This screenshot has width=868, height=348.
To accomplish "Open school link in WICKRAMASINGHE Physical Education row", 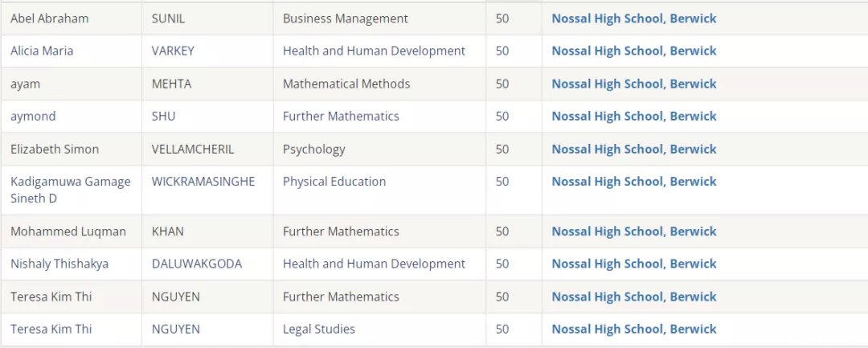I will coord(634,182).
